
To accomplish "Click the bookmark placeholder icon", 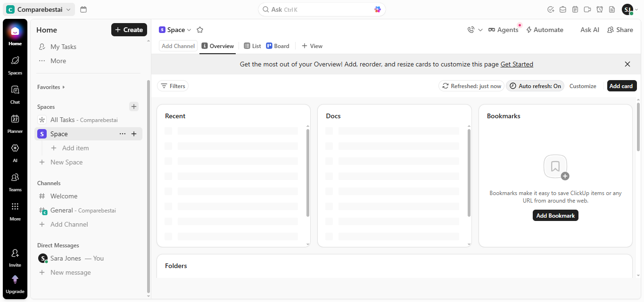I will pos(555,167).
